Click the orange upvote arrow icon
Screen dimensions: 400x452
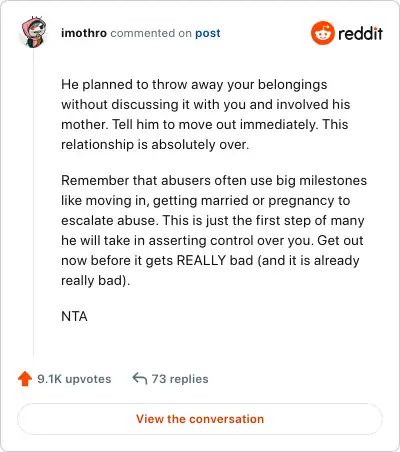(x=25, y=379)
